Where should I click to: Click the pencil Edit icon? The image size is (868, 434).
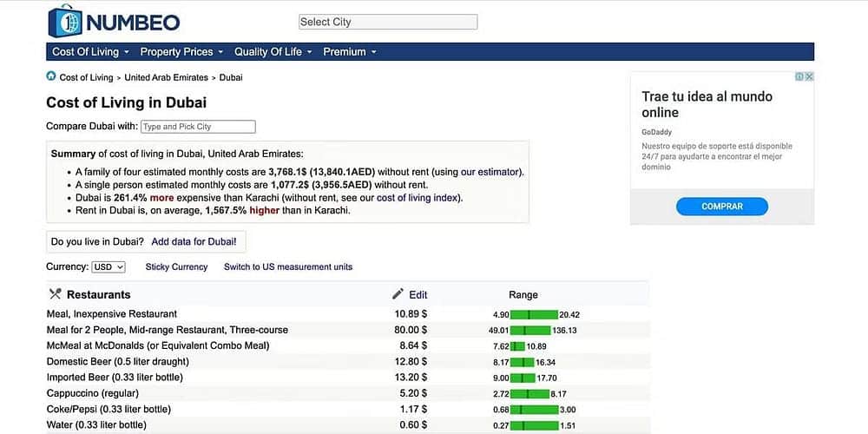coord(398,294)
